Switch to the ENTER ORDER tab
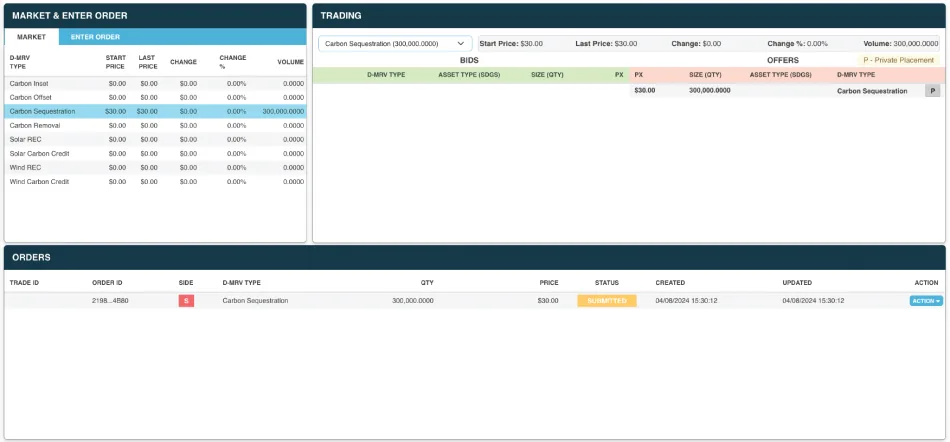950x442 pixels. tap(95, 37)
